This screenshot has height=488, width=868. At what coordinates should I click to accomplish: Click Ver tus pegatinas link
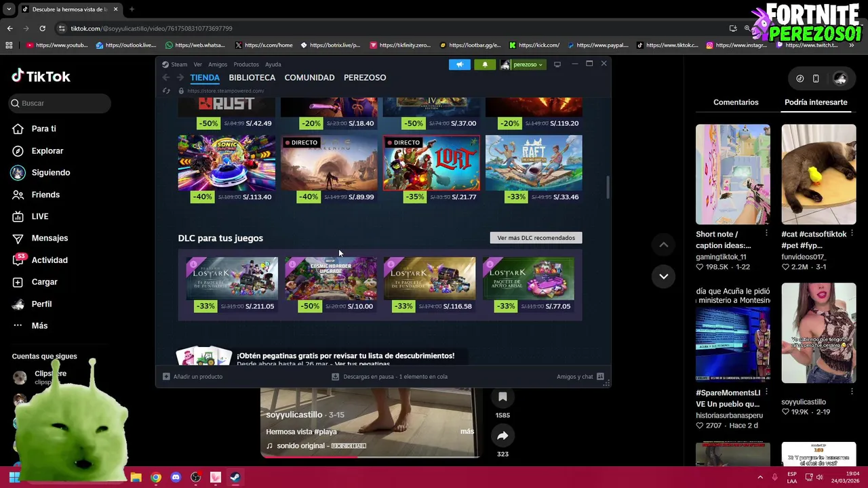(363, 365)
